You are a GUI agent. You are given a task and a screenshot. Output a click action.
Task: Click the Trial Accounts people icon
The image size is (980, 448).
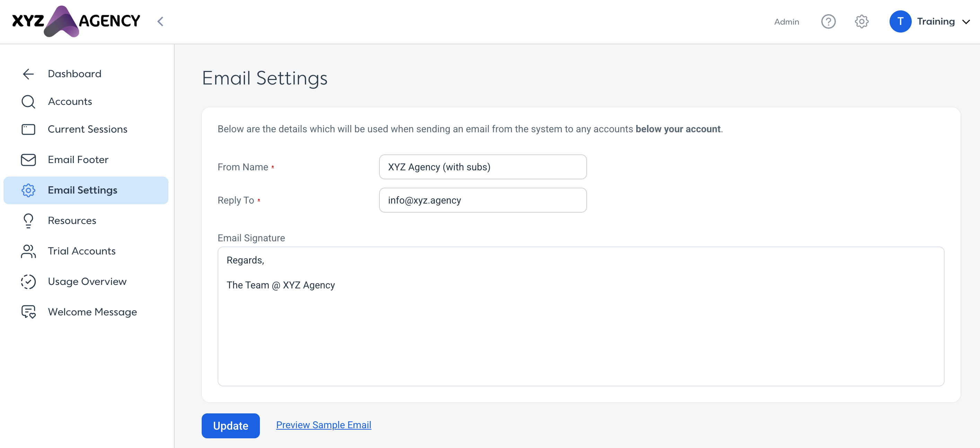coord(28,251)
